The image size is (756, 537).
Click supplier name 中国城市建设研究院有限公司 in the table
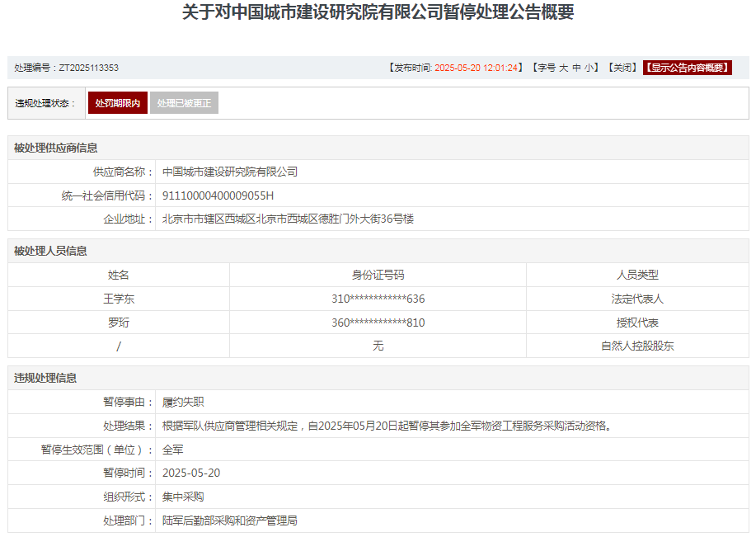pos(229,172)
